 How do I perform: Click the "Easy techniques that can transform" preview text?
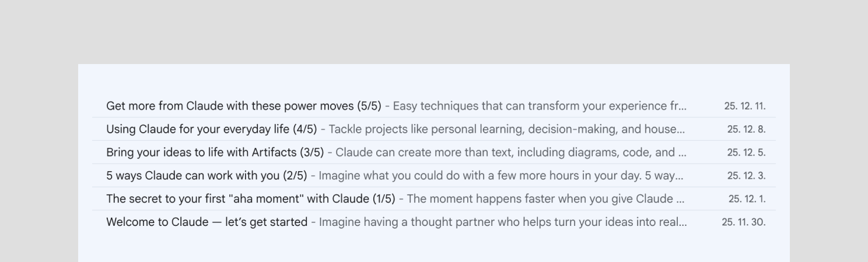[x=540, y=106]
